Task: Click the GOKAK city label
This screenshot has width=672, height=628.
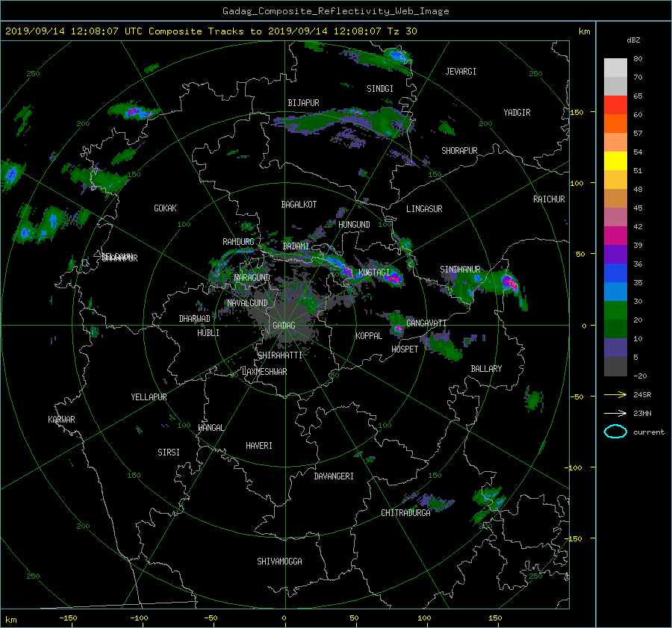Action: pos(165,208)
